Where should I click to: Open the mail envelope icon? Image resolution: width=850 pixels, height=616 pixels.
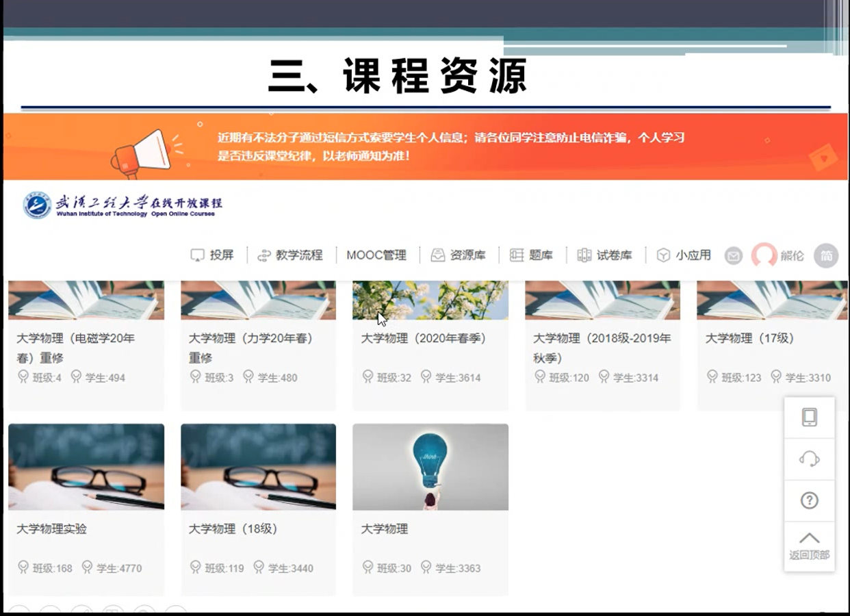(734, 256)
